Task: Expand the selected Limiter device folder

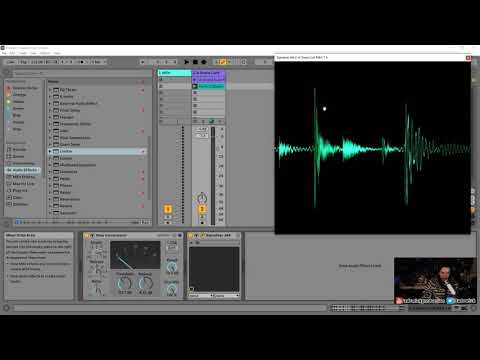Action: [x=50, y=151]
